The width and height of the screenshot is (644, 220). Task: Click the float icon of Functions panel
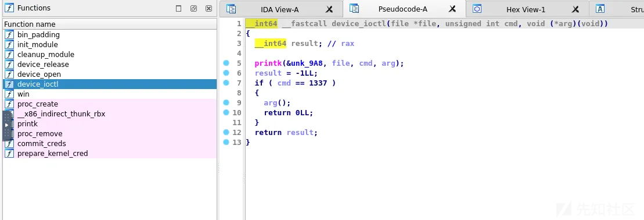point(193,8)
